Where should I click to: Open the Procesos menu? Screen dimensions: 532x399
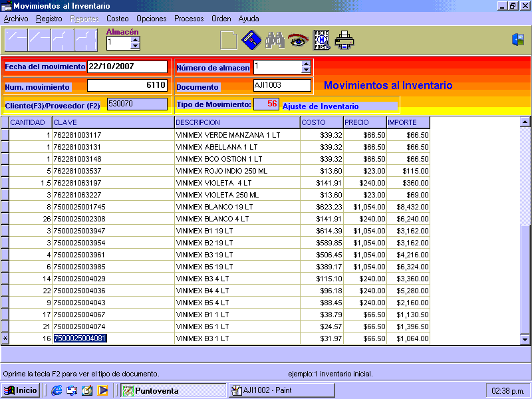189,19
